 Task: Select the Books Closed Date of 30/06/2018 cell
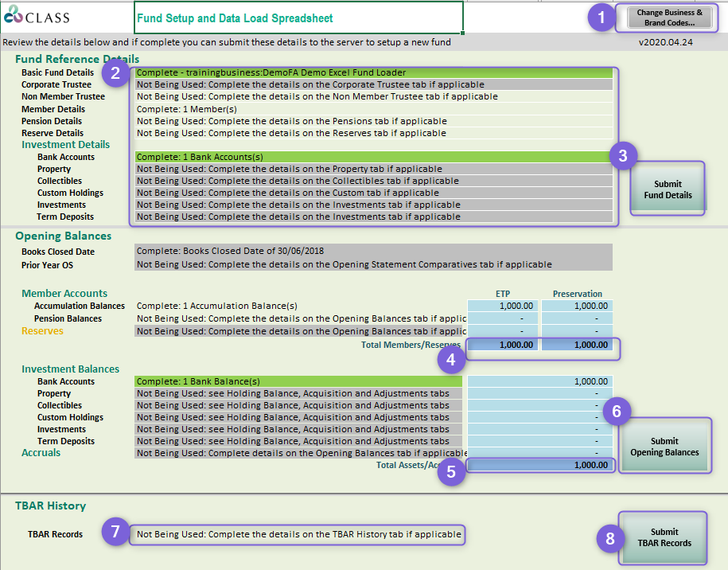tap(373, 251)
